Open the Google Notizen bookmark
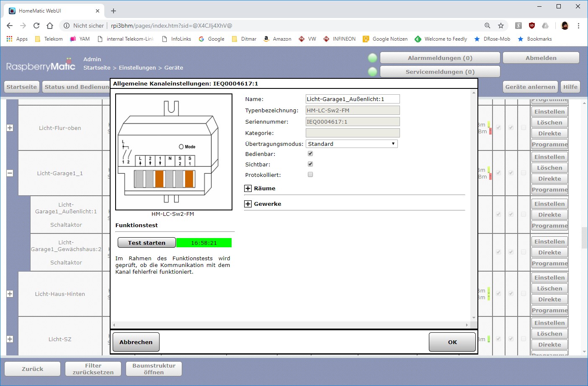 pyautogui.click(x=385, y=39)
